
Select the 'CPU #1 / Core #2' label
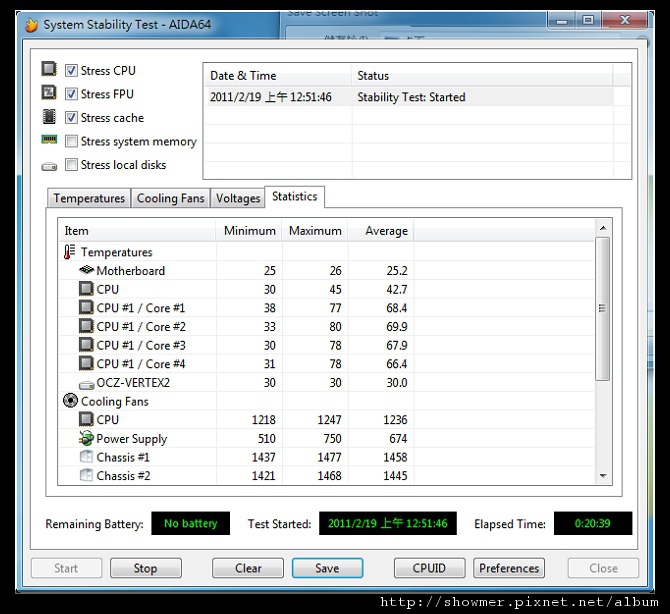coord(141,326)
